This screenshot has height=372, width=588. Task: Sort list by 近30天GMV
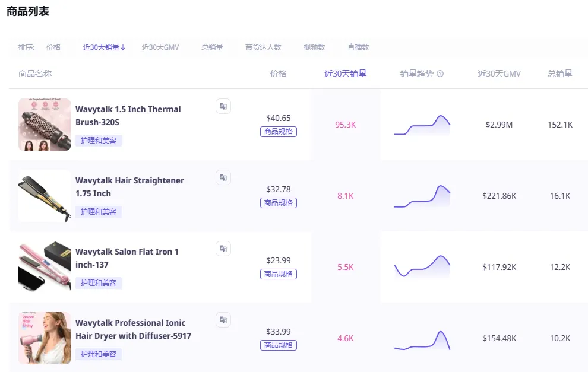click(x=160, y=47)
